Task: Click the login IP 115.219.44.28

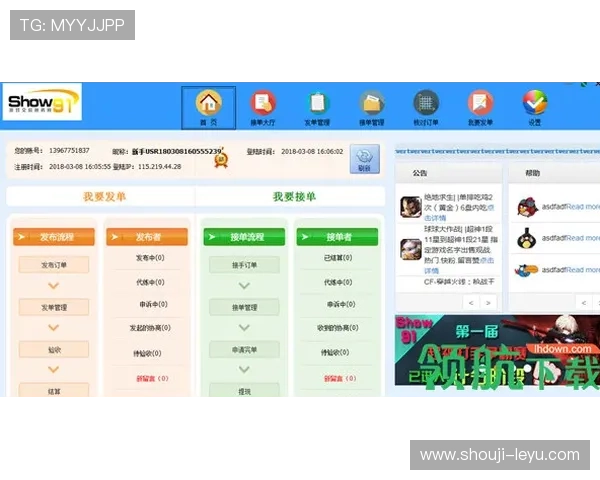Action: pos(160,167)
